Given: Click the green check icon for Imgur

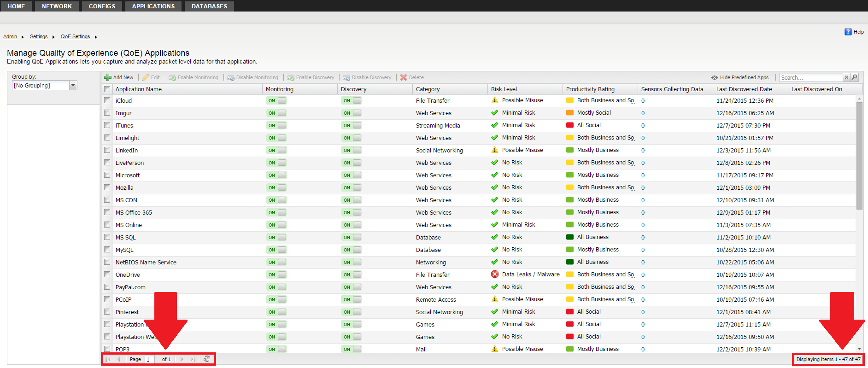Looking at the screenshot, I should pos(495,113).
